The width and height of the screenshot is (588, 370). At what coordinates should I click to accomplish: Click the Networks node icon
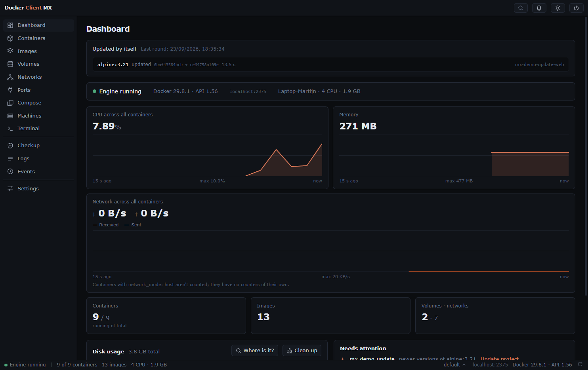click(x=10, y=77)
